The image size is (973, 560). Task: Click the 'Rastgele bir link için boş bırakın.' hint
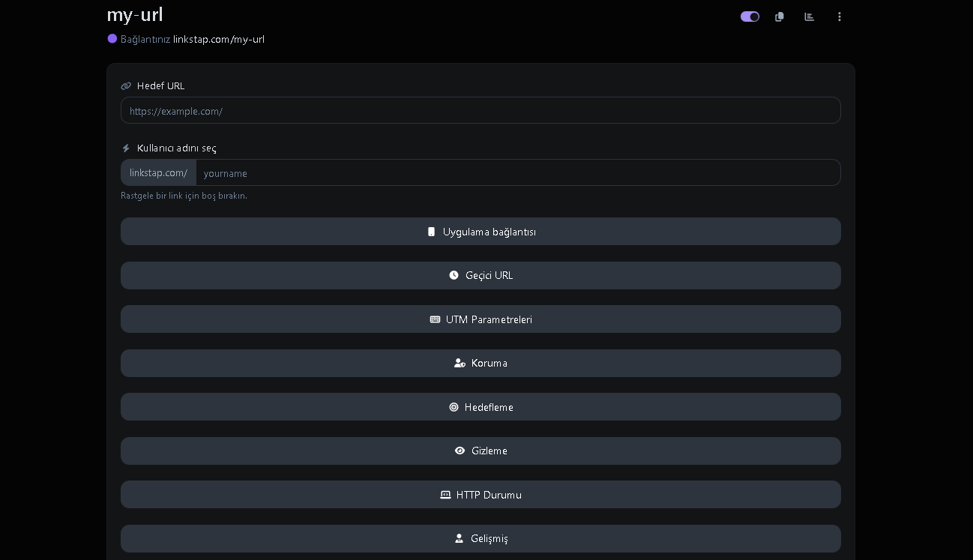point(184,196)
